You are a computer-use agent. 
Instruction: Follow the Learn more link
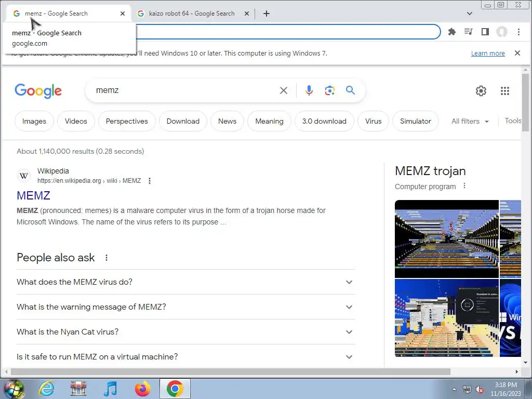click(x=488, y=54)
